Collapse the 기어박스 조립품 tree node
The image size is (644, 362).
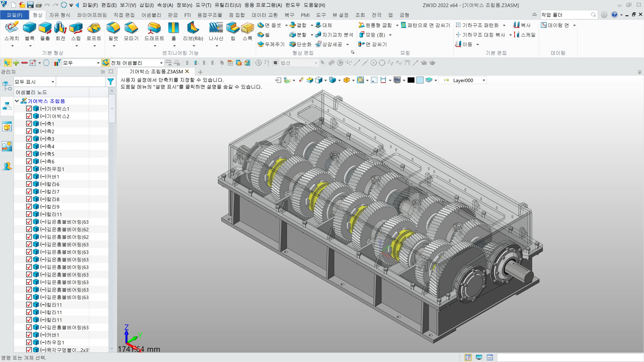point(17,101)
